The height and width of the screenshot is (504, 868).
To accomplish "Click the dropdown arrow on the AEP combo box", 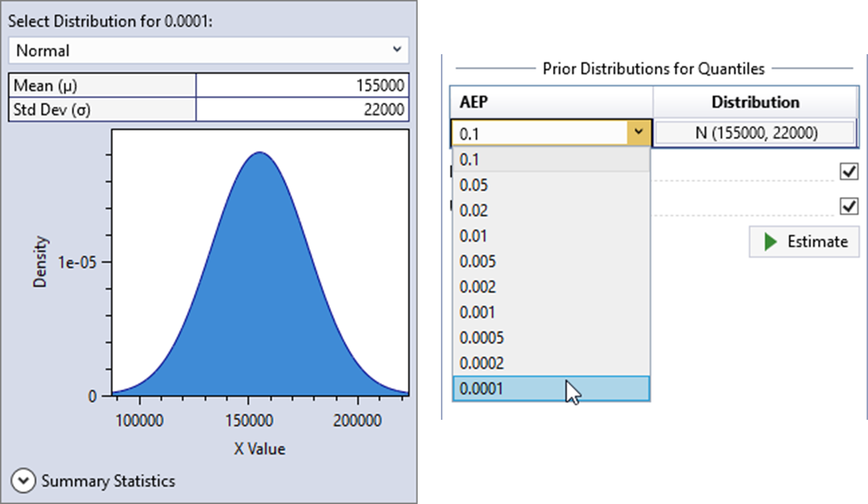I will tap(639, 132).
